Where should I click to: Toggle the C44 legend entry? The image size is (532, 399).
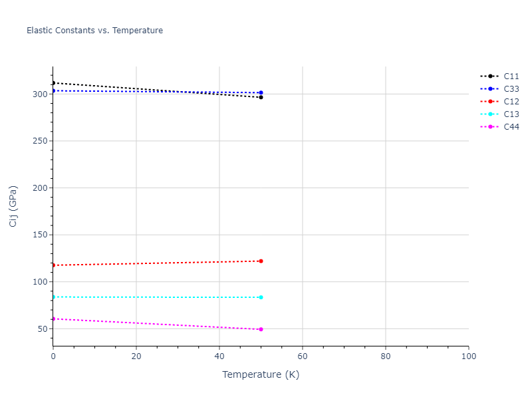pyautogui.click(x=511, y=127)
